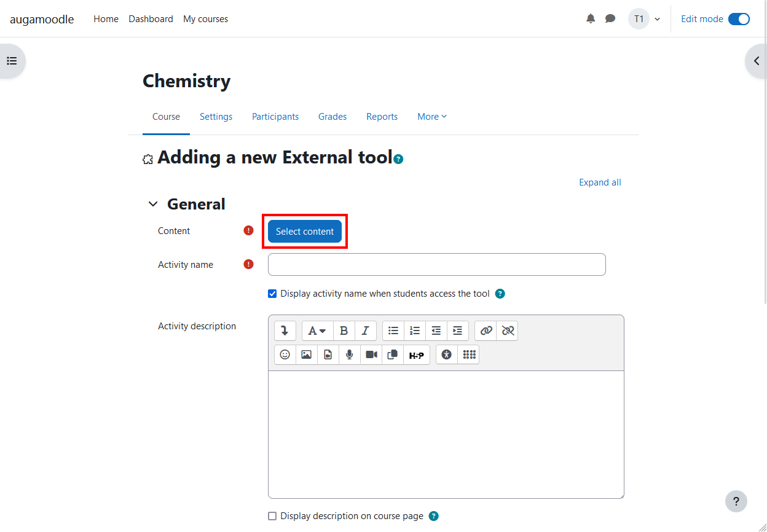Viewport: 767px width, 532px height.
Task: Click the insert link icon
Action: tap(486, 331)
